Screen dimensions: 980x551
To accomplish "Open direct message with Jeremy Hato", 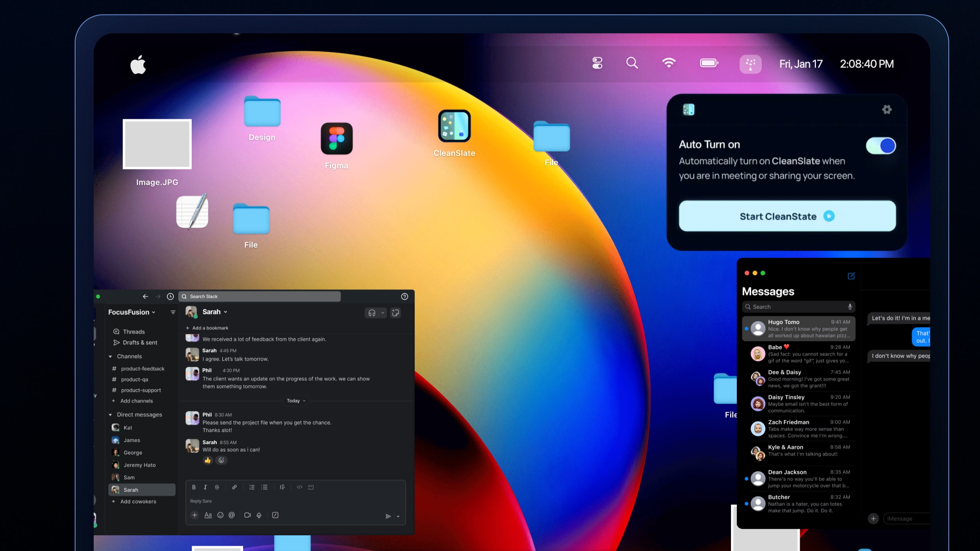I will click(134, 465).
